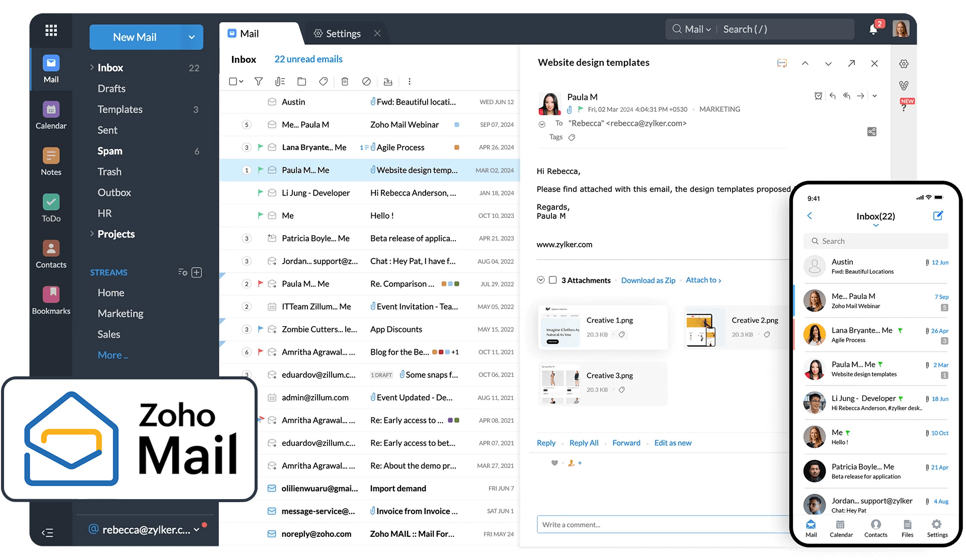Click the Attach to link
The image size is (966, 560).
(703, 280)
